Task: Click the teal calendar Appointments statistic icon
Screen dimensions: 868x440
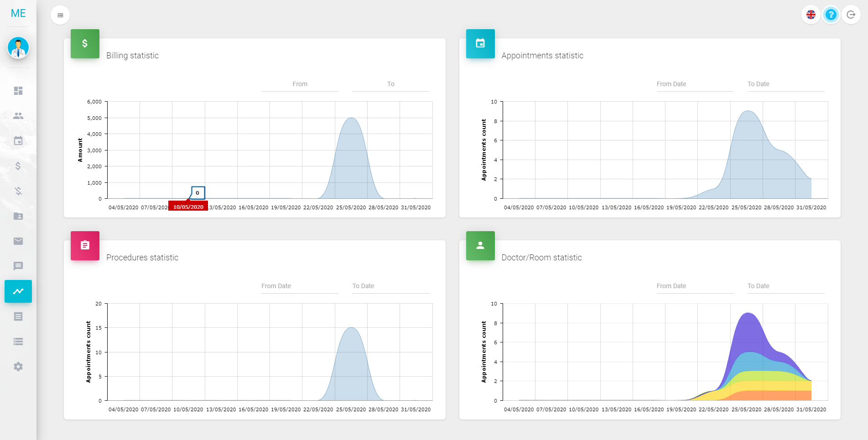Action: coord(480,44)
